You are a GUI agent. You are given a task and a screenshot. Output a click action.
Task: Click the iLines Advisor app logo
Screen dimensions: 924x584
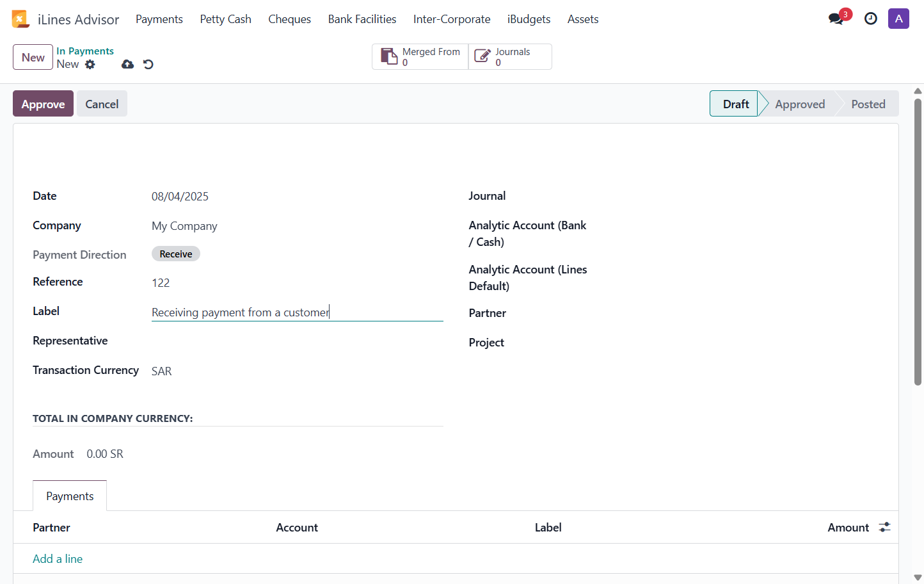(x=20, y=19)
